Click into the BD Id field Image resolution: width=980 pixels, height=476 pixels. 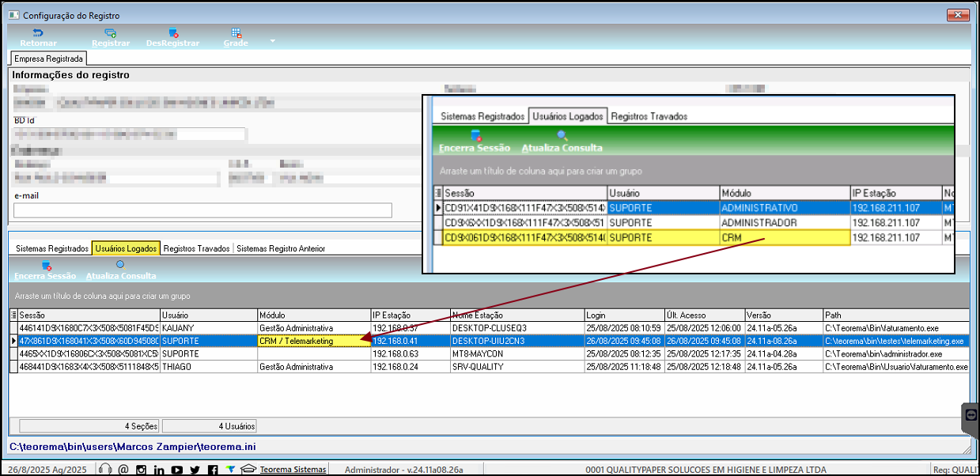click(130, 134)
